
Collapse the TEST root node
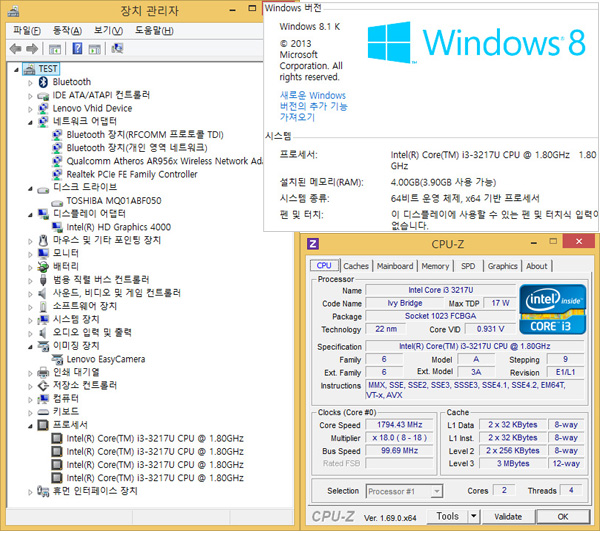coord(16,70)
